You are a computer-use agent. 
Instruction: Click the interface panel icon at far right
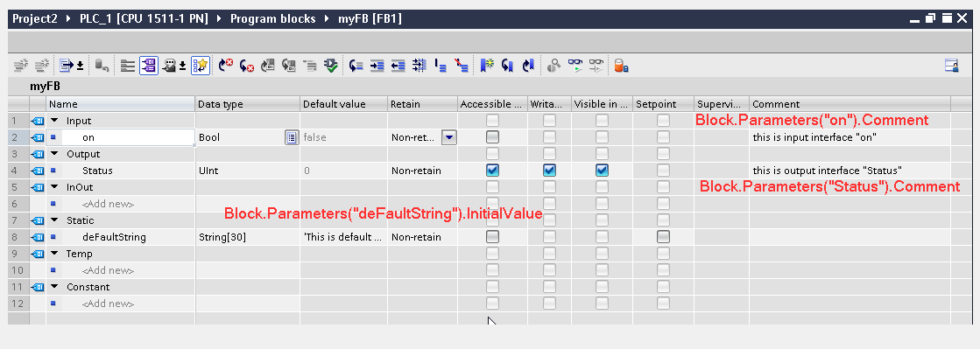(x=951, y=65)
